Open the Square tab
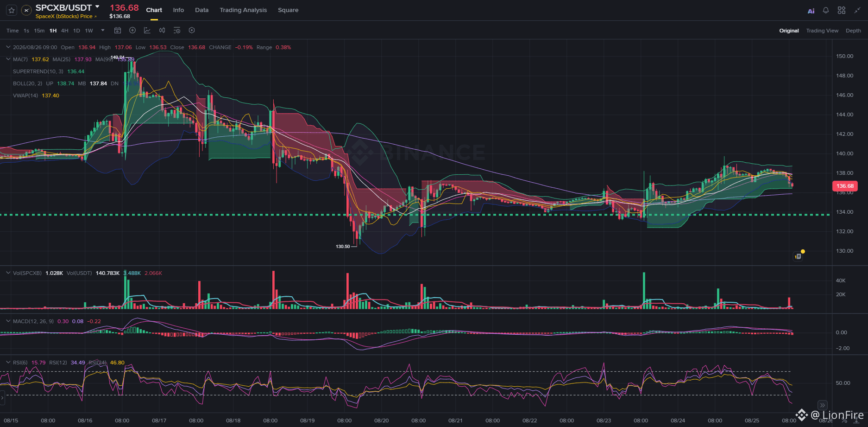 pos(288,10)
